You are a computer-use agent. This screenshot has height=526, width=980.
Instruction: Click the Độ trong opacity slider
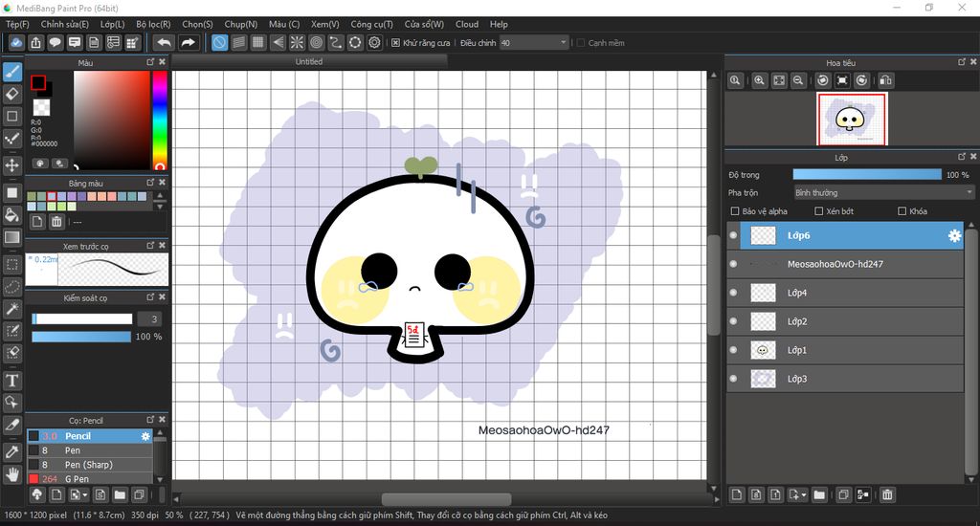coord(867,174)
